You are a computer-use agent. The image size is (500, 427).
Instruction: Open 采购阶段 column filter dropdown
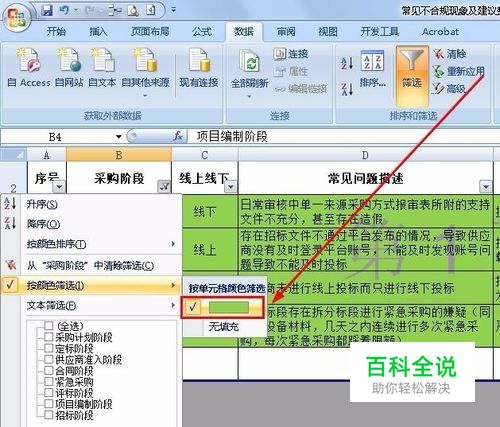pos(164,187)
